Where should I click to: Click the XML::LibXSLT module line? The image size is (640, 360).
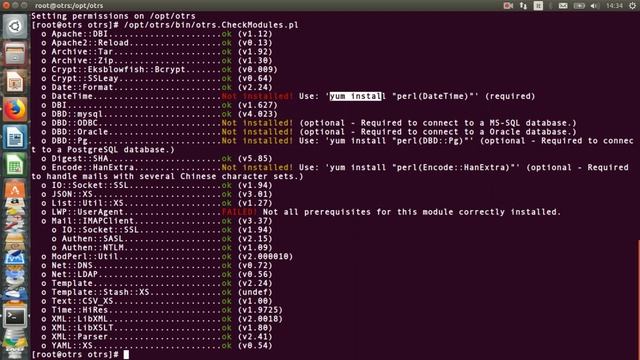(157, 328)
